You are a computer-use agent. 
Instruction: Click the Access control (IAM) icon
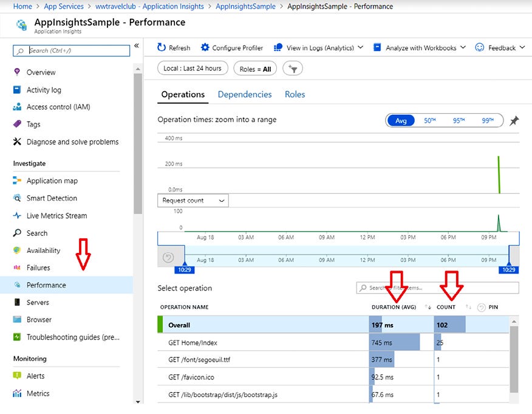pos(17,107)
